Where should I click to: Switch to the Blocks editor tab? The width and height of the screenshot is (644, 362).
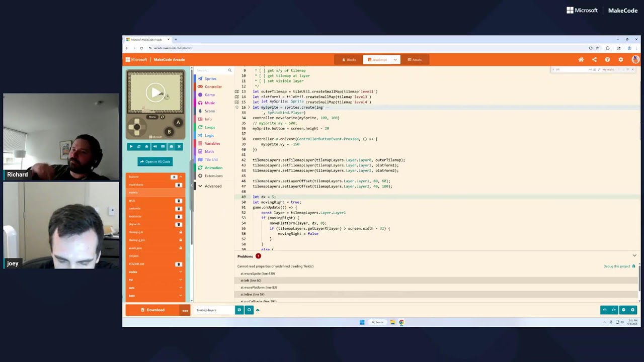point(349,60)
